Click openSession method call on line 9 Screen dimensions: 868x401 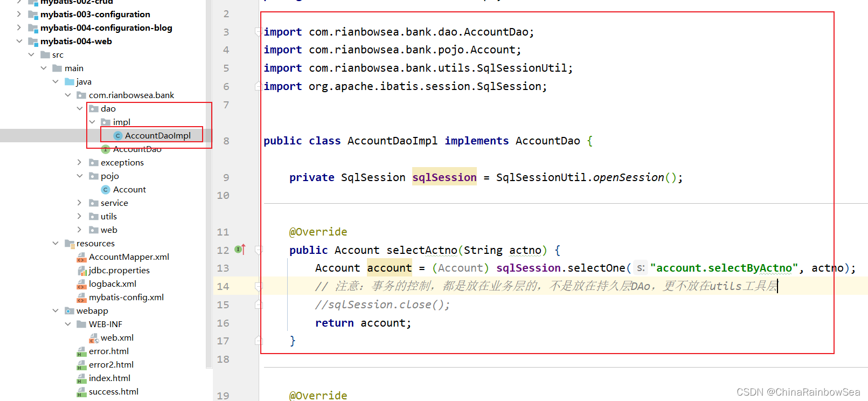tap(628, 178)
